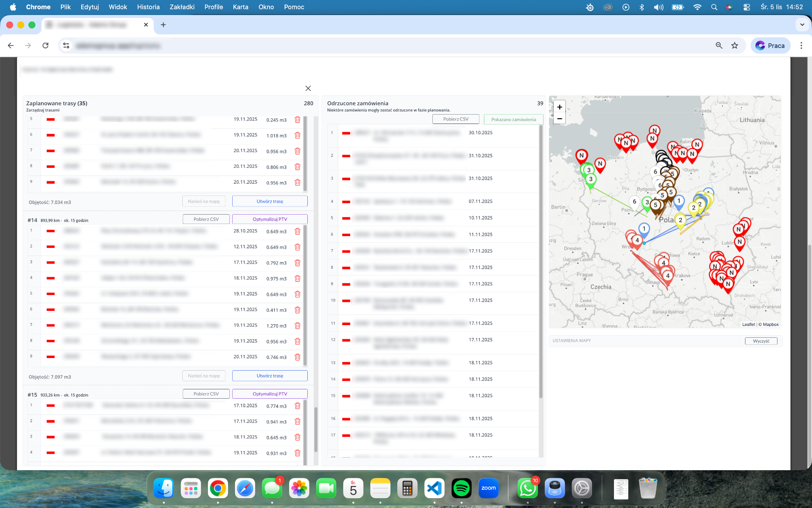
Task: Open Chrome three-dot options menu
Action: click(801, 46)
